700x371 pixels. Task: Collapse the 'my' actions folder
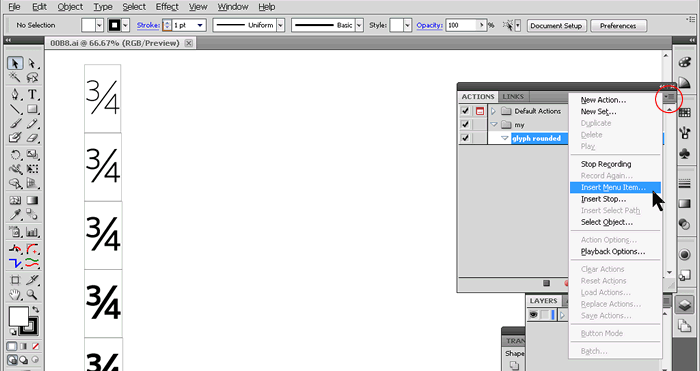point(494,125)
